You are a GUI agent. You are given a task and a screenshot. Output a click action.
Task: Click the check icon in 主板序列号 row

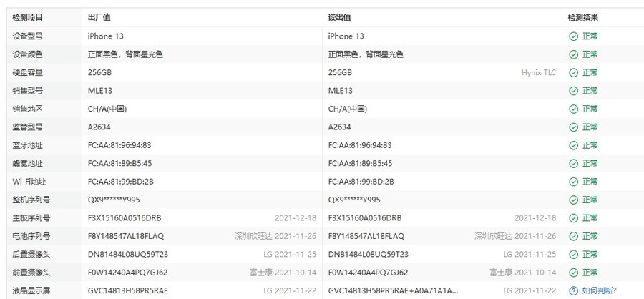574,218
